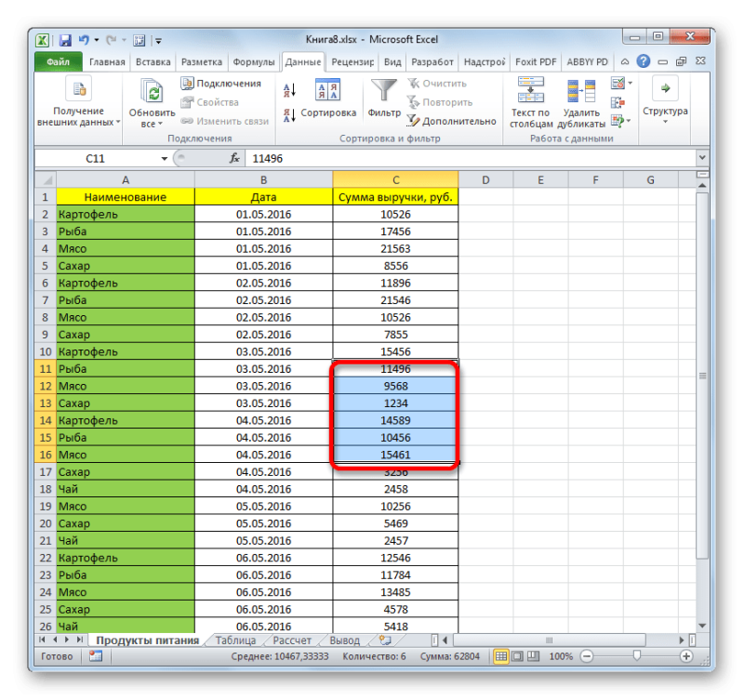Switch to Формулы ribbon tab
This screenshot has width=744, height=700.
pyautogui.click(x=254, y=62)
